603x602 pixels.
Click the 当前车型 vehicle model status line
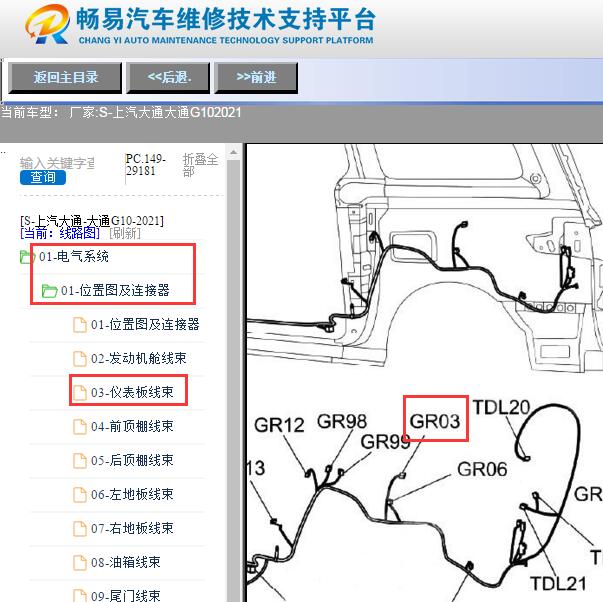click(x=121, y=112)
